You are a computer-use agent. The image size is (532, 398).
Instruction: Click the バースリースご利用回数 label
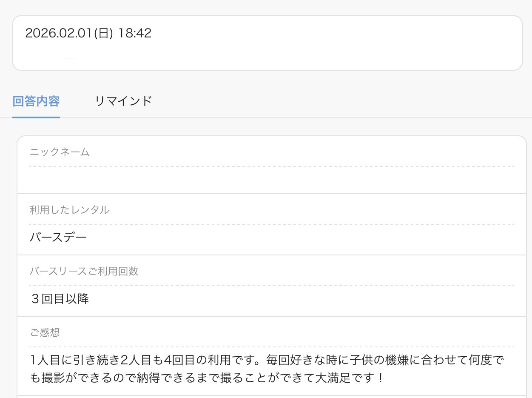pos(84,271)
